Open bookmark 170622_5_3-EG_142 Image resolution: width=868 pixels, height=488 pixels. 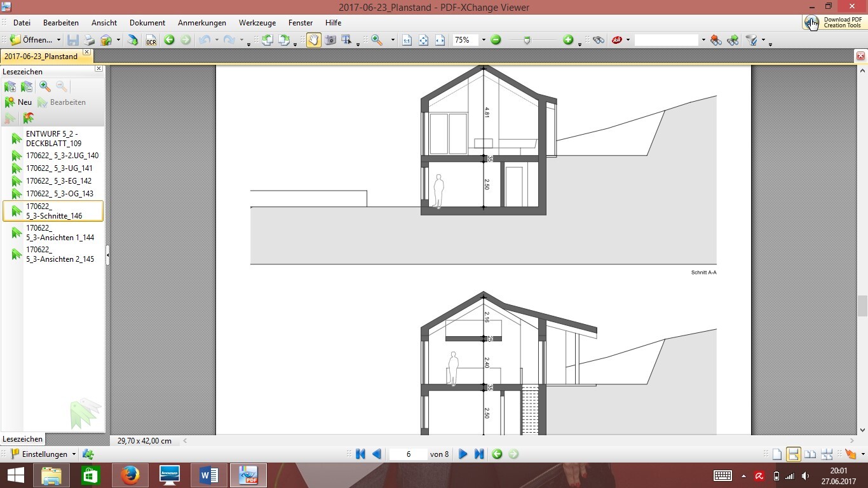(58, 181)
